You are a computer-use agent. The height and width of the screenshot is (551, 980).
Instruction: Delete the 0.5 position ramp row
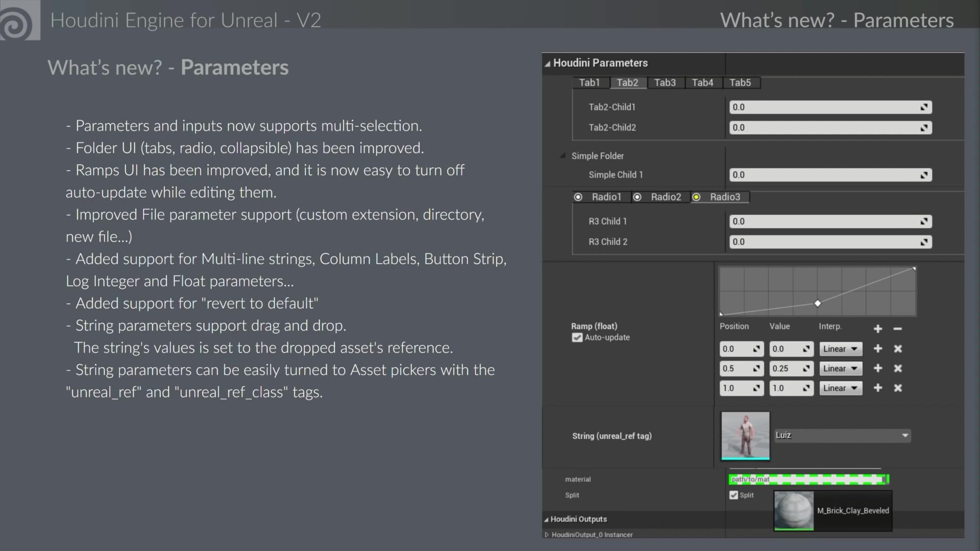tap(898, 368)
